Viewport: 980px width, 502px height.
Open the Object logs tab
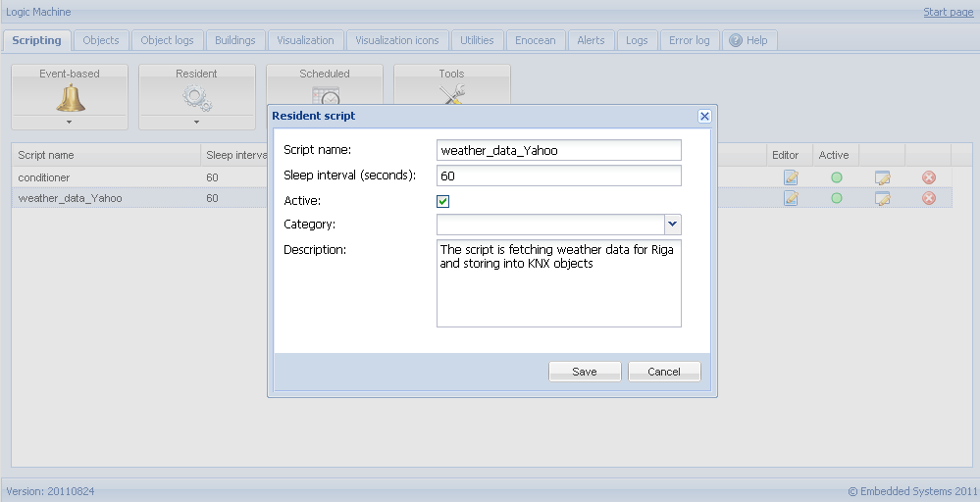[167, 40]
